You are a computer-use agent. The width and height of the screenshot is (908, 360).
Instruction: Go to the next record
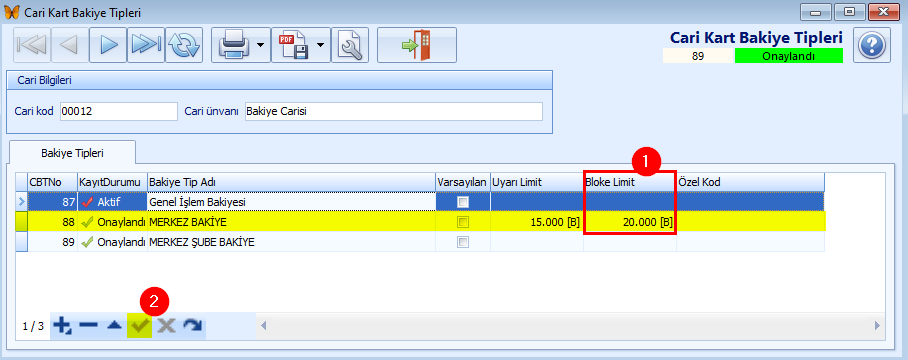pyautogui.click(x=108, y=45)
